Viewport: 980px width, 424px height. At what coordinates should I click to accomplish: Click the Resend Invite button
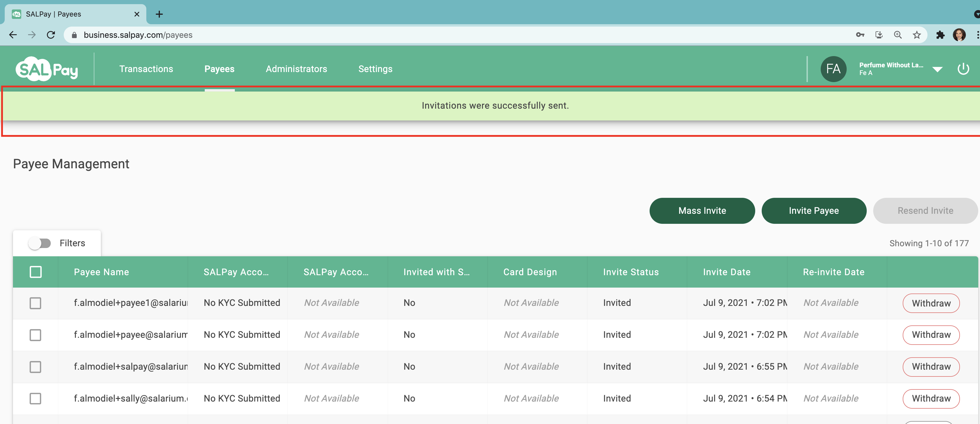point(925,211)
